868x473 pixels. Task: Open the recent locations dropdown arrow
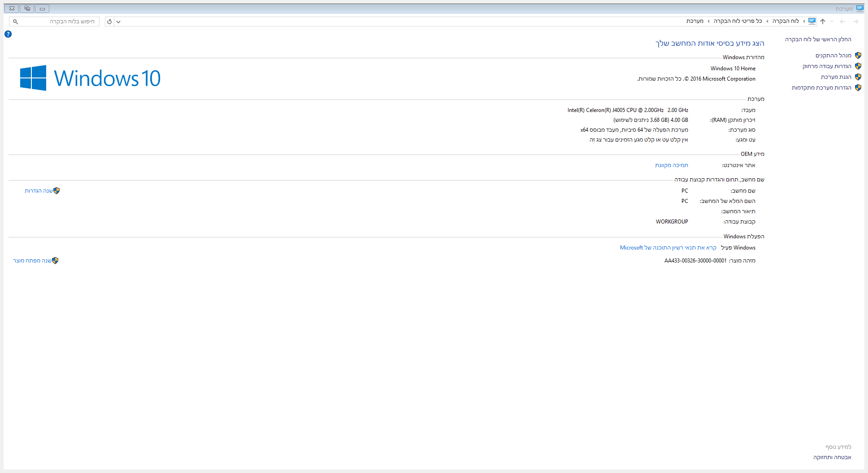pos(832,21)
